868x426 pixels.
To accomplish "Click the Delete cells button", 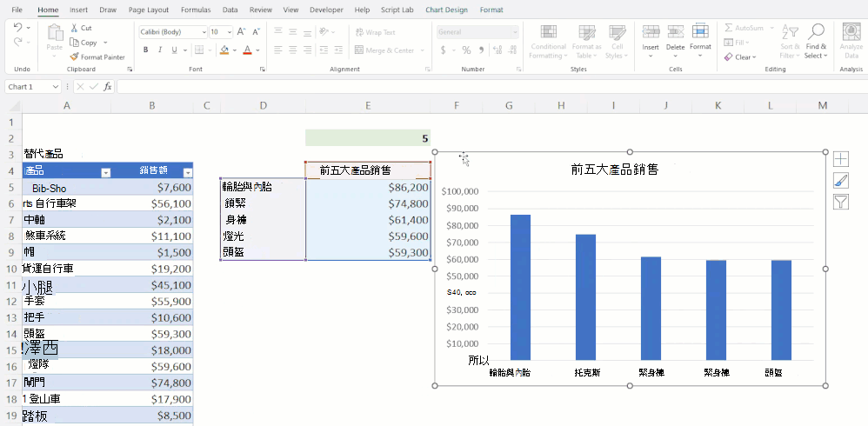I will [x=676, y=42].
